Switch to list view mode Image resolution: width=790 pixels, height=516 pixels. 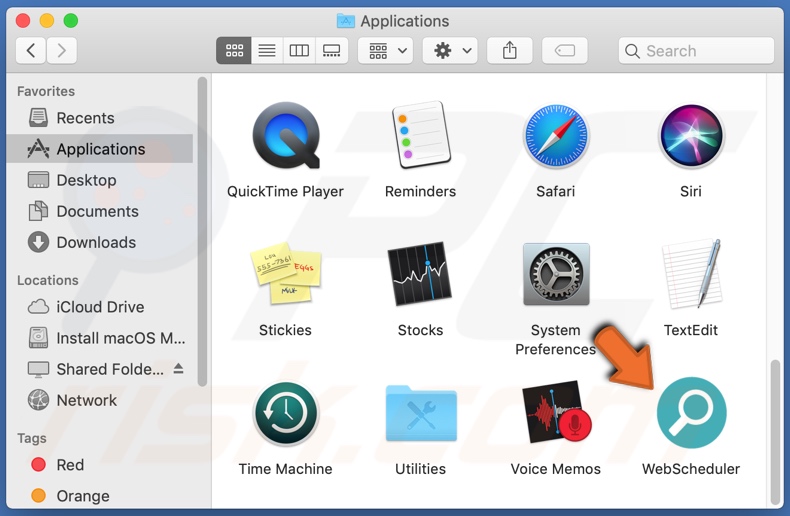267,50
